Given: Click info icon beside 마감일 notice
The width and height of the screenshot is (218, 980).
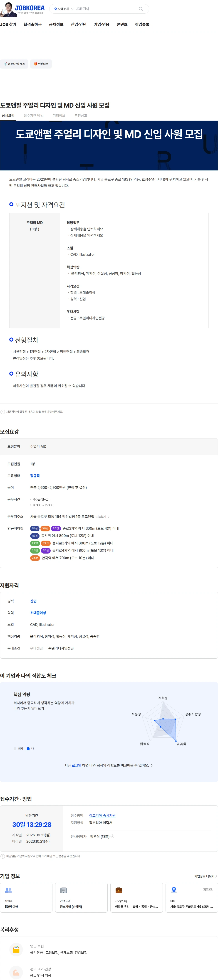Looking at the screenshot, I should click(x=3, y=856).
